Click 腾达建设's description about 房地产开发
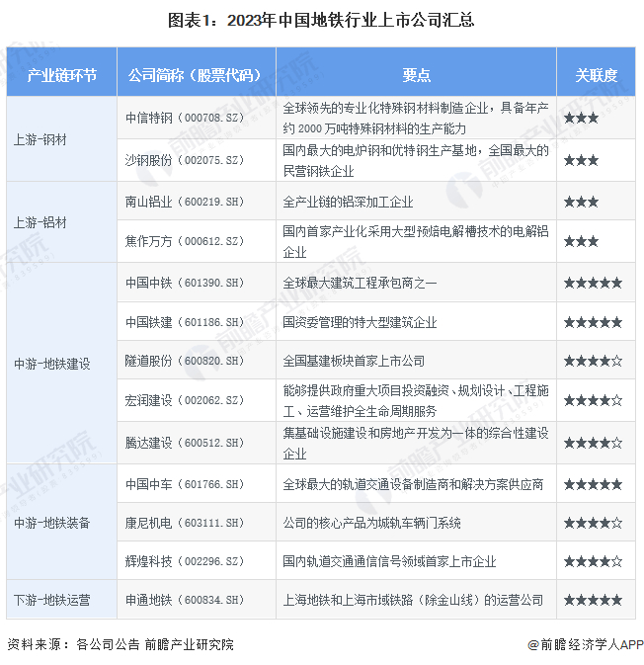 (x=416, y=444)
